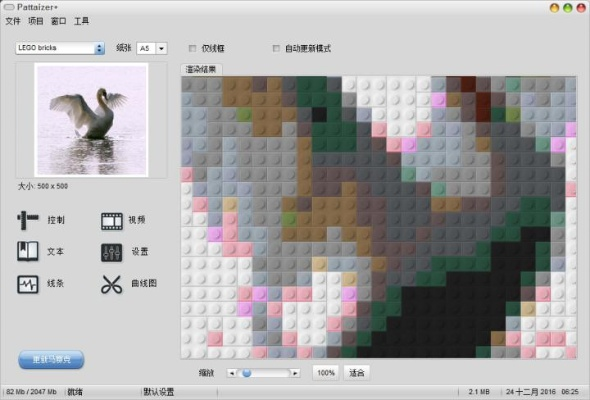Click the 适合 fit button

[x=357, y=373]
